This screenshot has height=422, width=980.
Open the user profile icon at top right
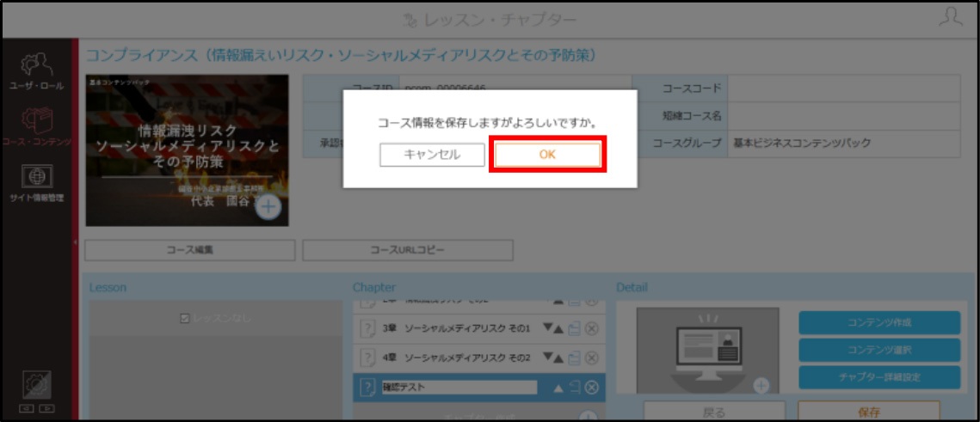951,17
